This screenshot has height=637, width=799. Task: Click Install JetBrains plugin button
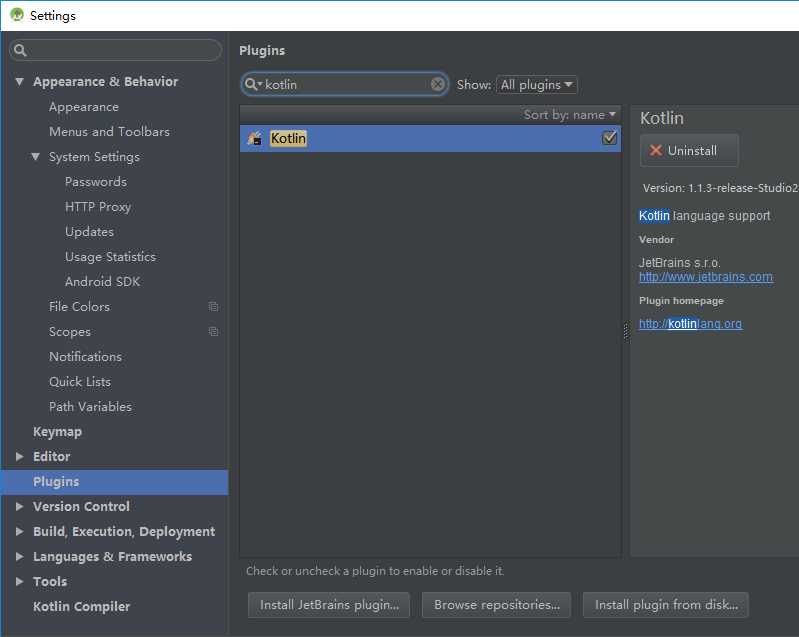tap(329, 605)
